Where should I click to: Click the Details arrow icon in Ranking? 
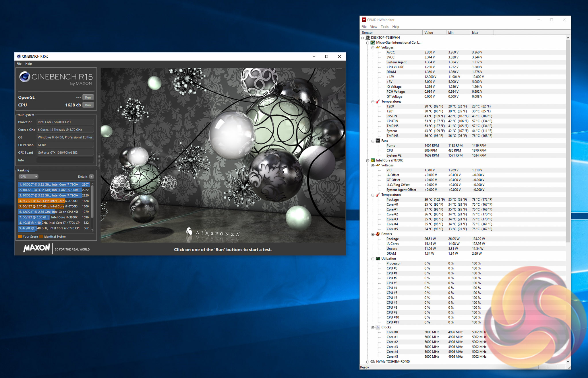point(92,177)
